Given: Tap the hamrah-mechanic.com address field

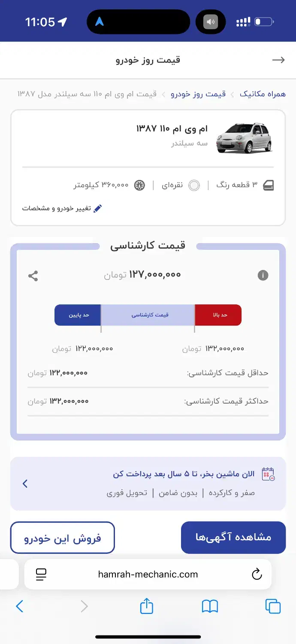Looking at the screenshot, I should click(x=148, y=574).
